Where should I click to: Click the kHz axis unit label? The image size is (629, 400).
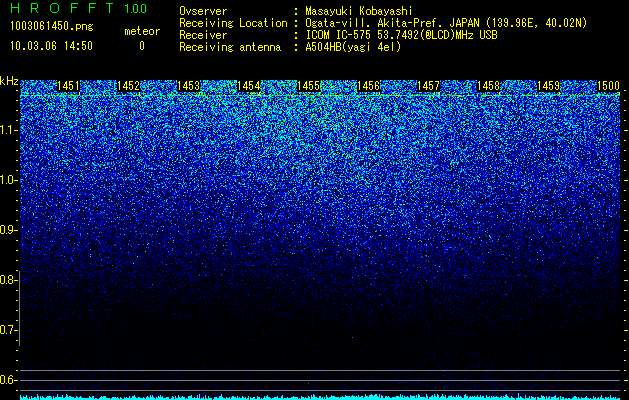coord(9,81)
